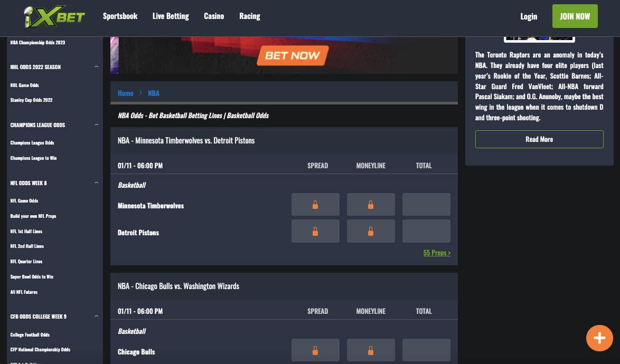Open NFL Game Odds
Viewport: 620px width, 364px height.
pyautogui.click(x=24, y=201)
